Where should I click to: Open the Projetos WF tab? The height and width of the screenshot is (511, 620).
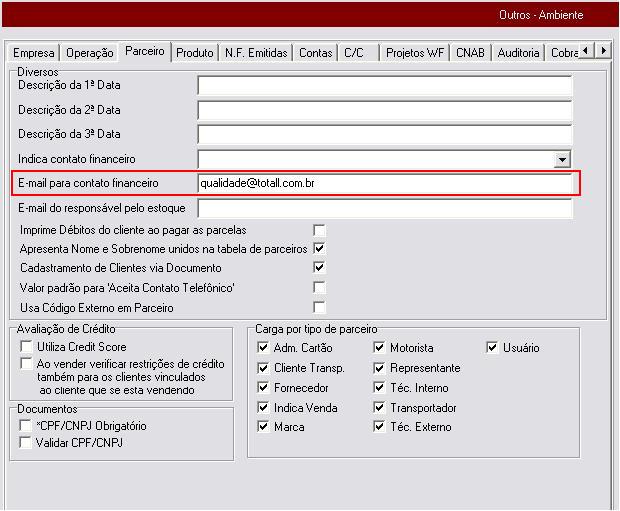click(415, 53)
